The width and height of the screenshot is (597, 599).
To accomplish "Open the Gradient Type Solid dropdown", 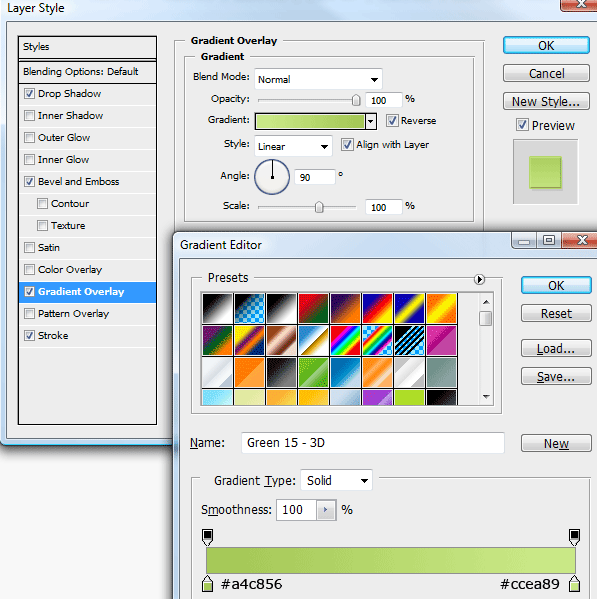I will (x=337, y=480).
